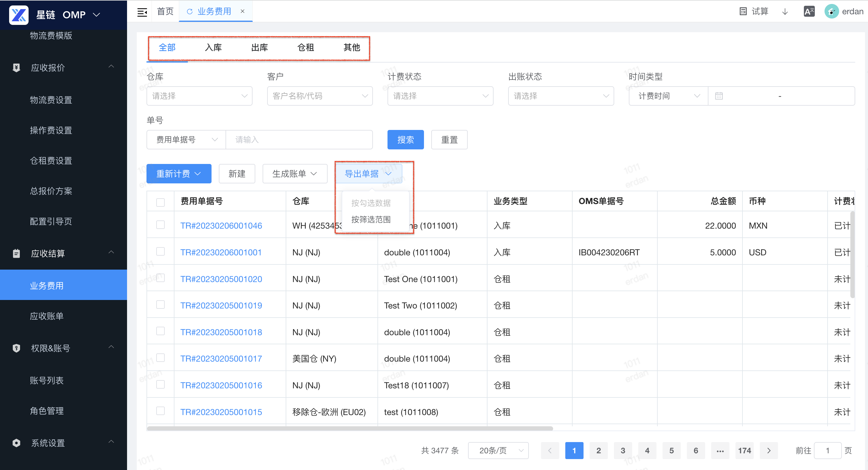
Task: Choose 按勾选数据 from export menu
Action: point(371,203)
